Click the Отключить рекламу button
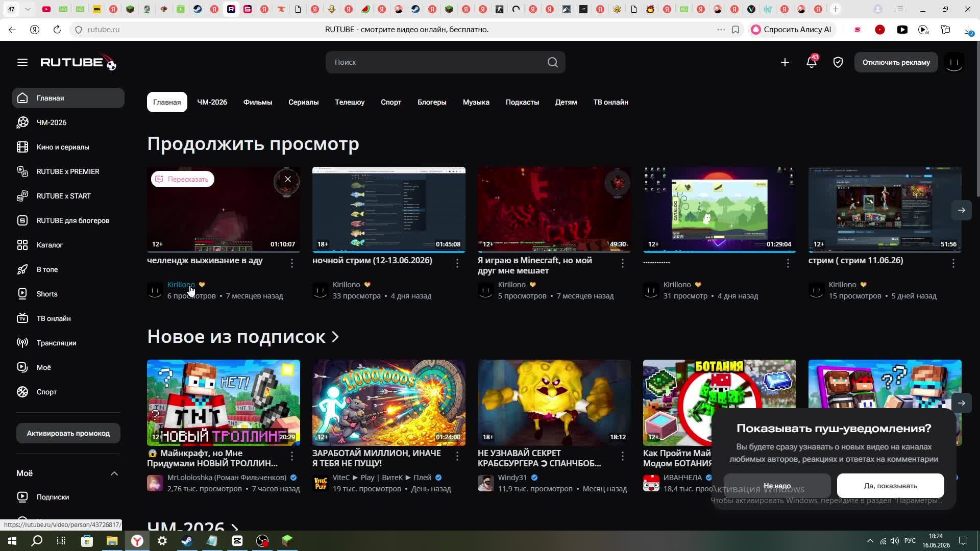 tap(896, 62)
